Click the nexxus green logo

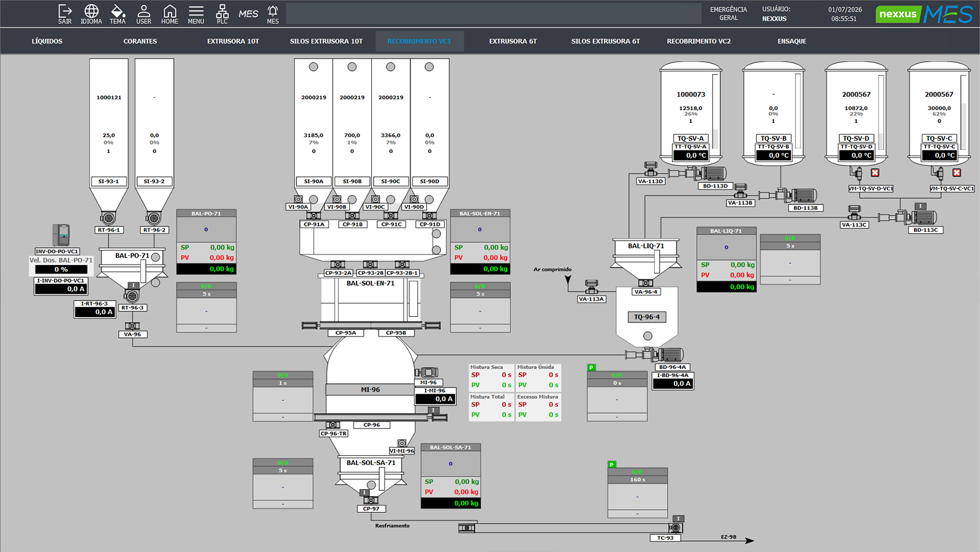pyautogui.click(x=898, y=14)
